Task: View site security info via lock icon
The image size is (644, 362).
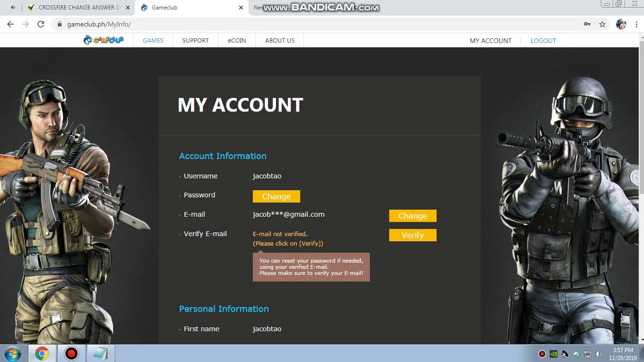Action: 60,24
